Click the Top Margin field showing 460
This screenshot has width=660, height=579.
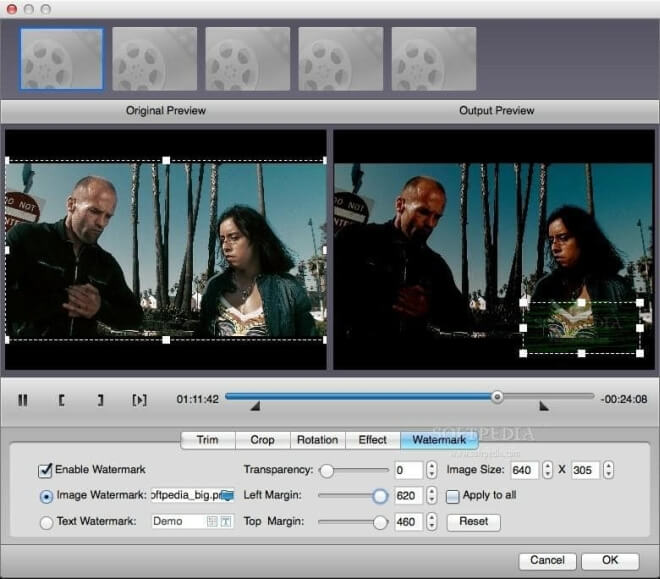(x=408, y=522)
